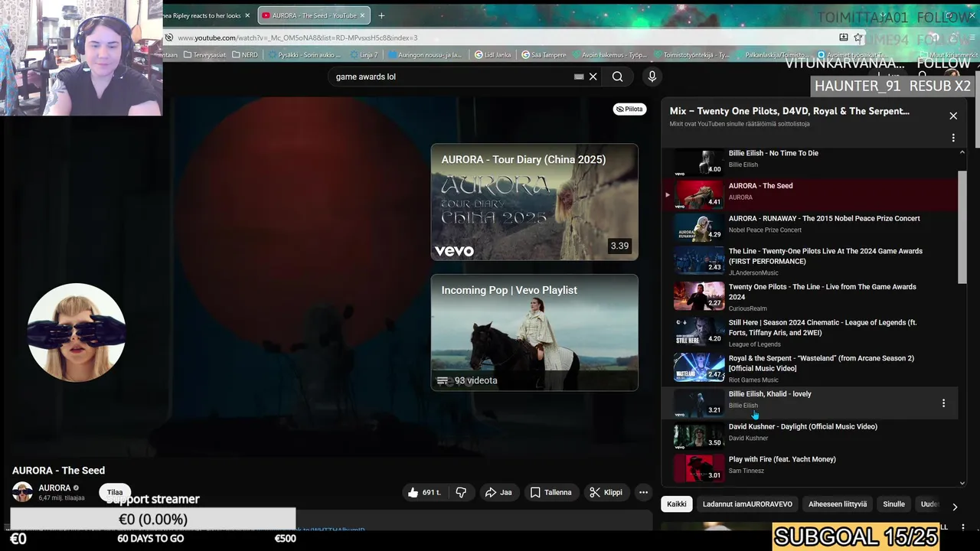Viewport: 980px width, 551px height.
Task: Open AURORA channel avatar below video
Action: [22, 492]
